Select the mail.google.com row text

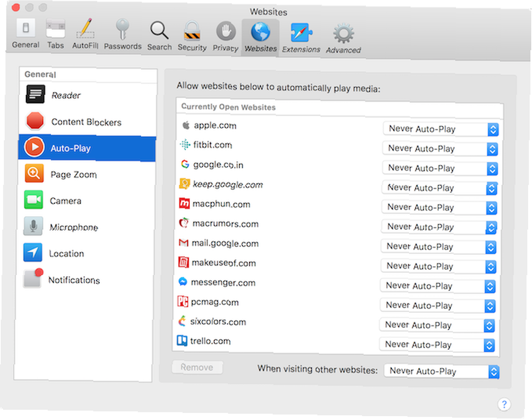coord(225,243)
